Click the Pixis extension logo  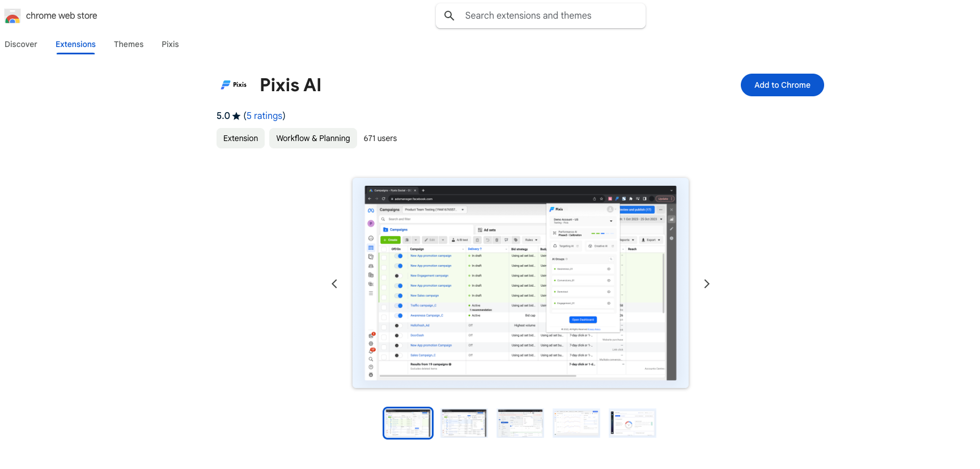pos(234,85)
